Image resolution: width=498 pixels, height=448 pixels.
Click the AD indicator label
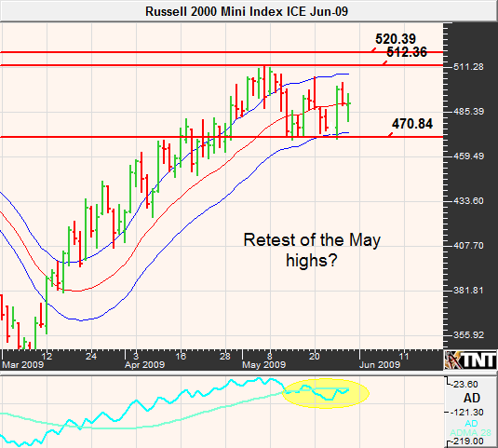tap(472, 398)
